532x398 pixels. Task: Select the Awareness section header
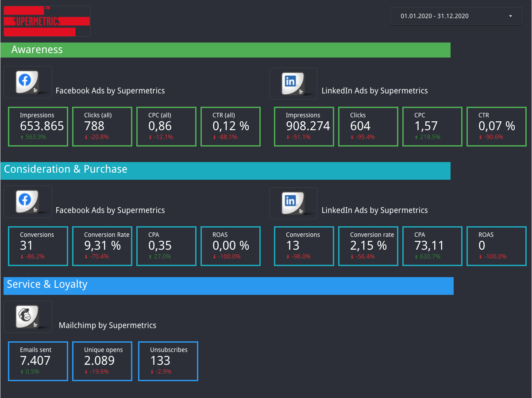click(x=225, y=50)
